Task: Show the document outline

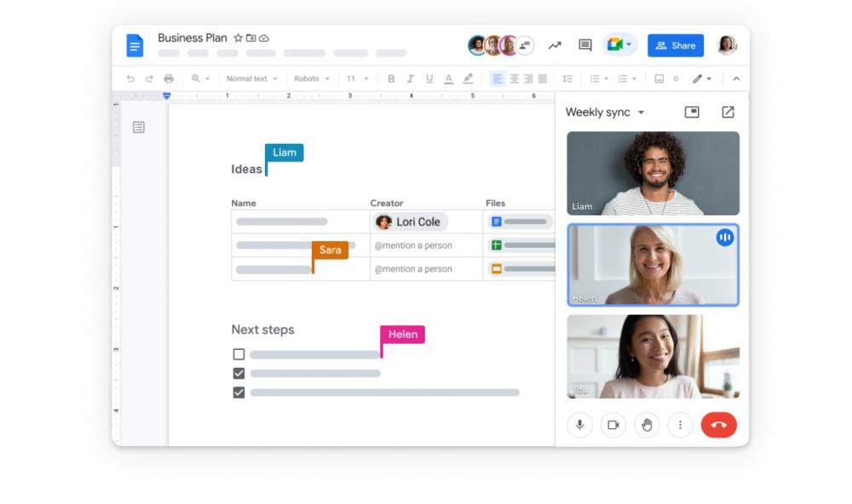Action: point(139,127)
